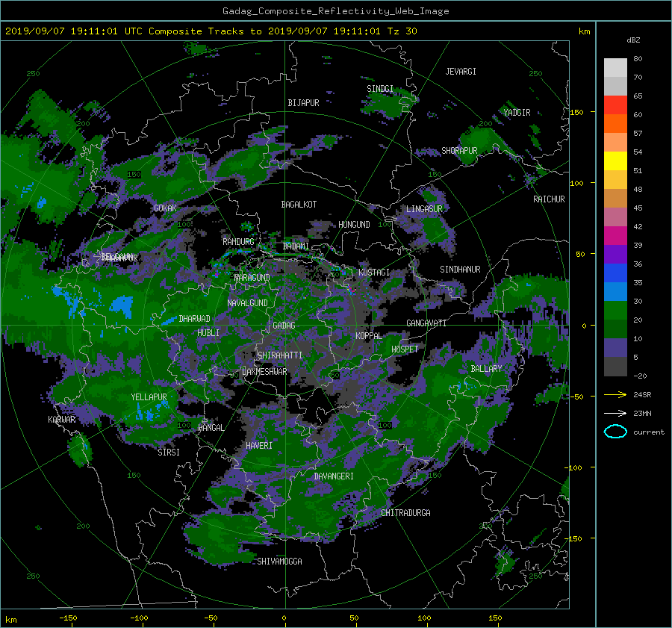
Task: Click the KOPPAL city label
Action: coord(369,336)
